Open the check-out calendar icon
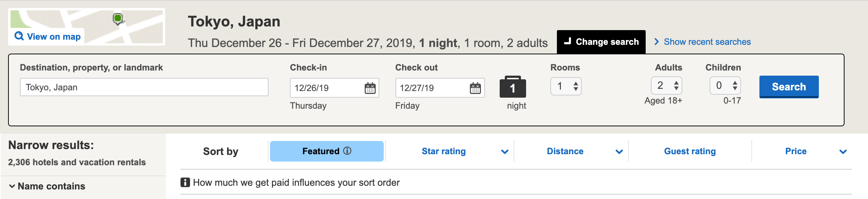Image resolution: width=868 pixels, height=199 pixels. pos(475,88)
